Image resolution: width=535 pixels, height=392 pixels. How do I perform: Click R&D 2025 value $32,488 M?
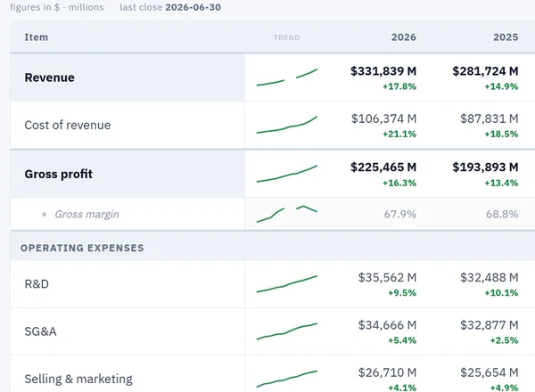tap(490, 277)
